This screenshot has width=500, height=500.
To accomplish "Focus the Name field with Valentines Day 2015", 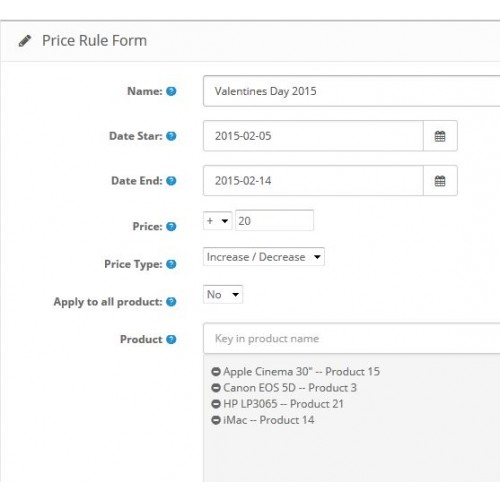I will pyautogui.click(x=352, y=91).
